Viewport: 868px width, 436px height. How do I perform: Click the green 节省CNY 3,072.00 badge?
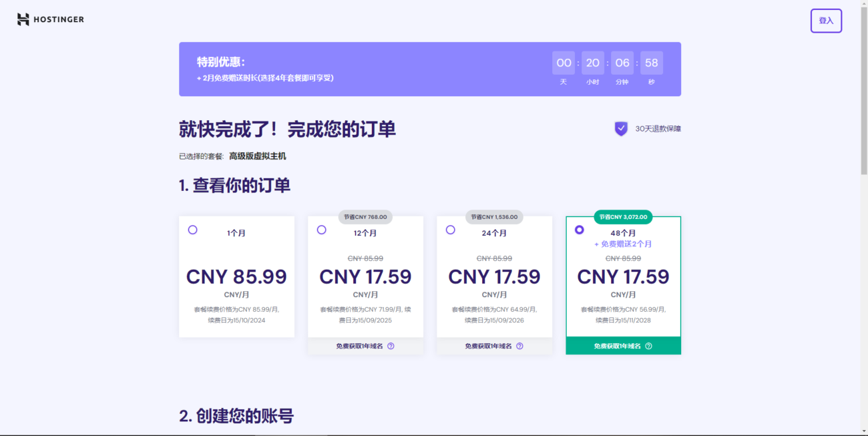pos(623,217)
